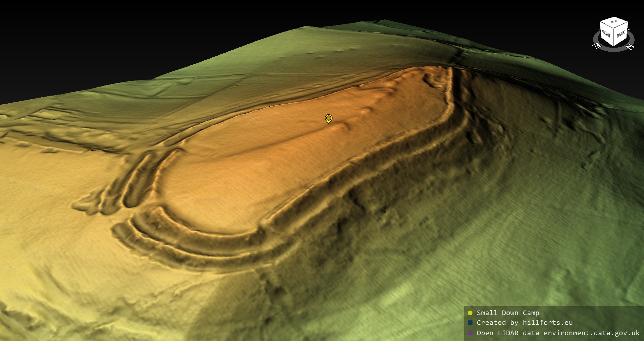Click the cube edge between TOP and BACK
This screenshot has width=644, height=341.
[x=621, y=25]
